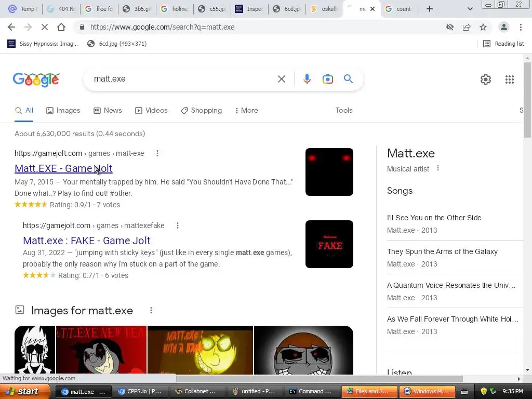Open Google settings gear
The image size is (532, 399).
[486, 79]
